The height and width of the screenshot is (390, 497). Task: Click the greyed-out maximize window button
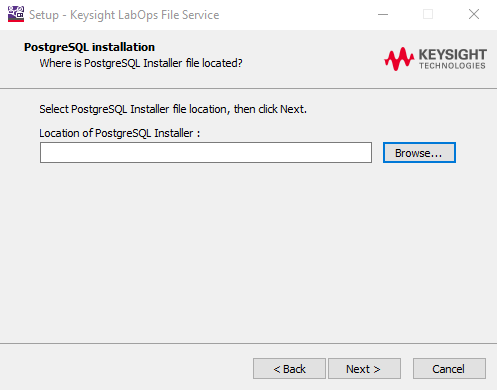428,14
